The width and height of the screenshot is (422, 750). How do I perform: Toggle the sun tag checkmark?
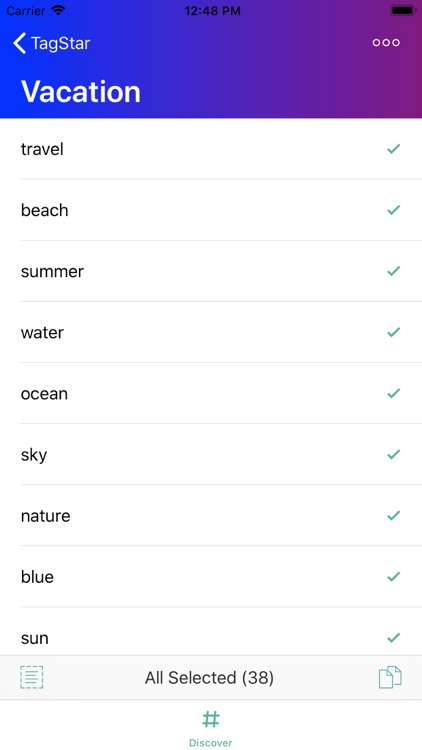393,638
